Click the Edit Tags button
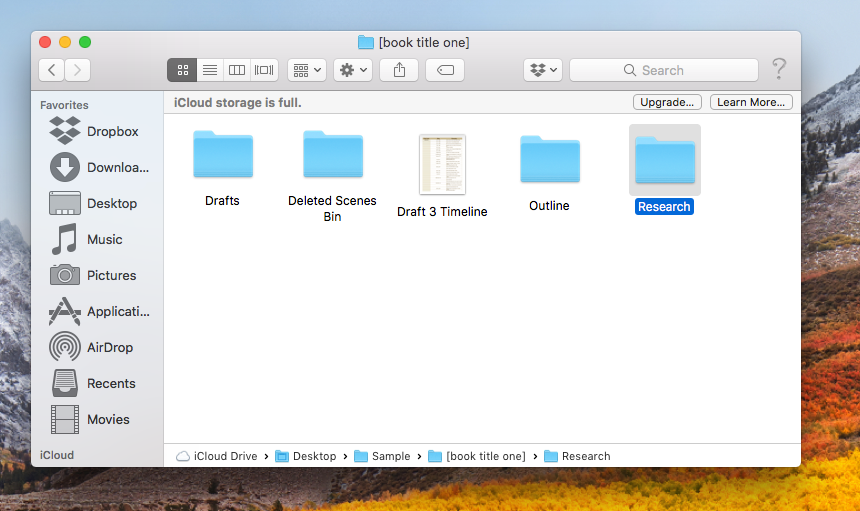This screenshot has width=860, height=511. coord(445,70)
